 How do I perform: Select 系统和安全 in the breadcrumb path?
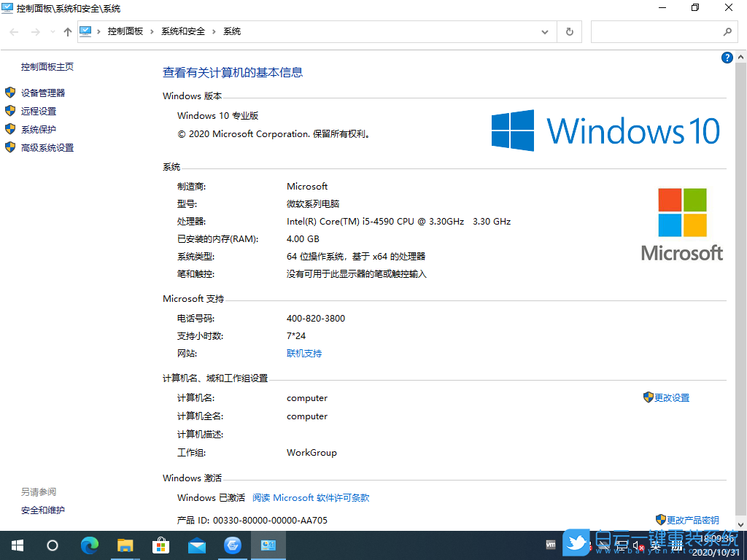point(183,31)
